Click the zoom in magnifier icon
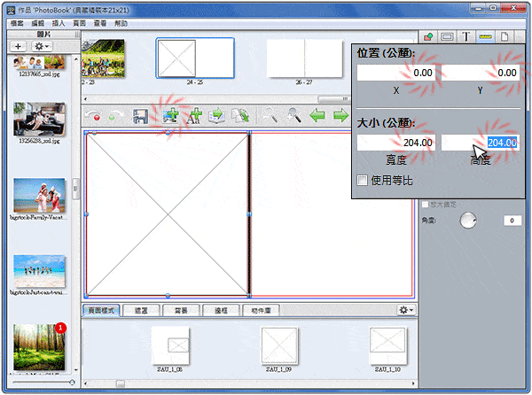This screenshot has height=395, width=532. [x=292, y=116]
